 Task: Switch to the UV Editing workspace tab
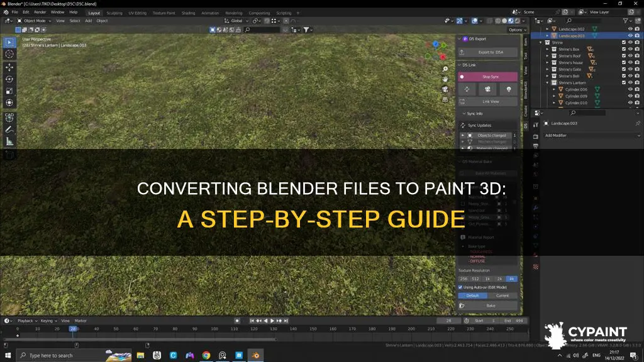pos(137,13)
